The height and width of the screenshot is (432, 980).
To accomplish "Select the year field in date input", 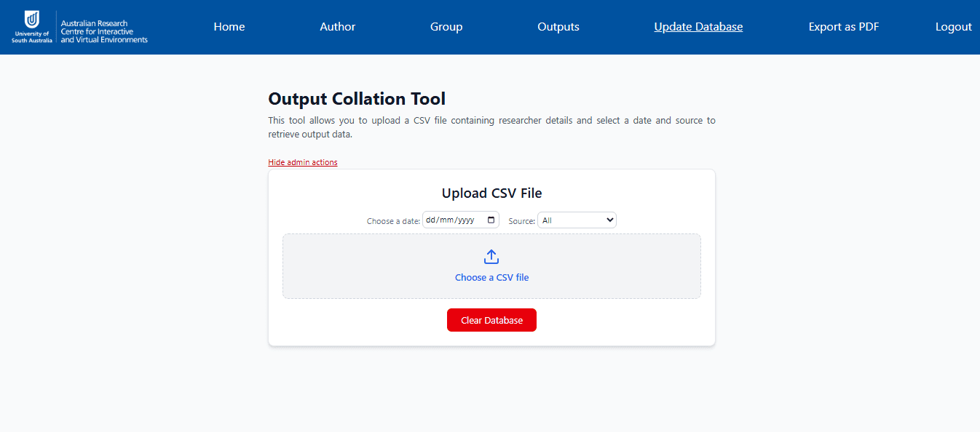I will pos(465,220).
